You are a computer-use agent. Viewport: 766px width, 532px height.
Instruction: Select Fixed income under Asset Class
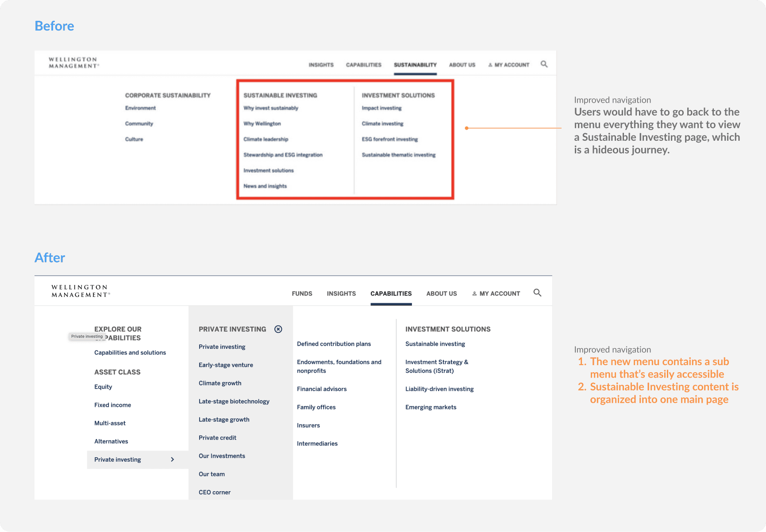(112, 405)
